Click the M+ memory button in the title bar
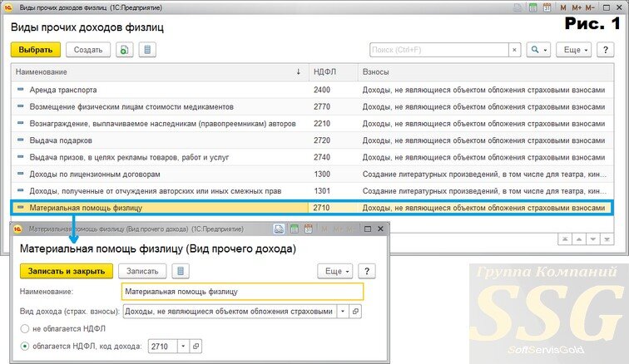Screen dimensions: 629x364 (577, 7)
